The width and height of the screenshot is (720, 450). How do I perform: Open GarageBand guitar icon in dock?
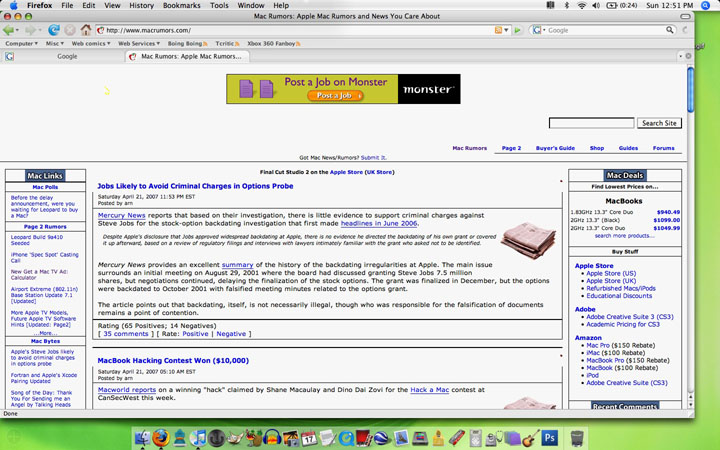(531, 438)
